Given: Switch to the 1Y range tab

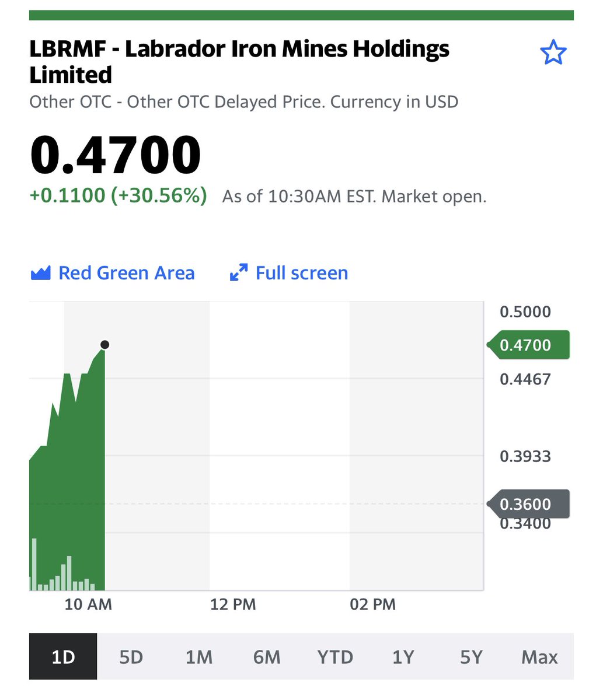Looking at the screenshot, I should (x=403, y=657).
